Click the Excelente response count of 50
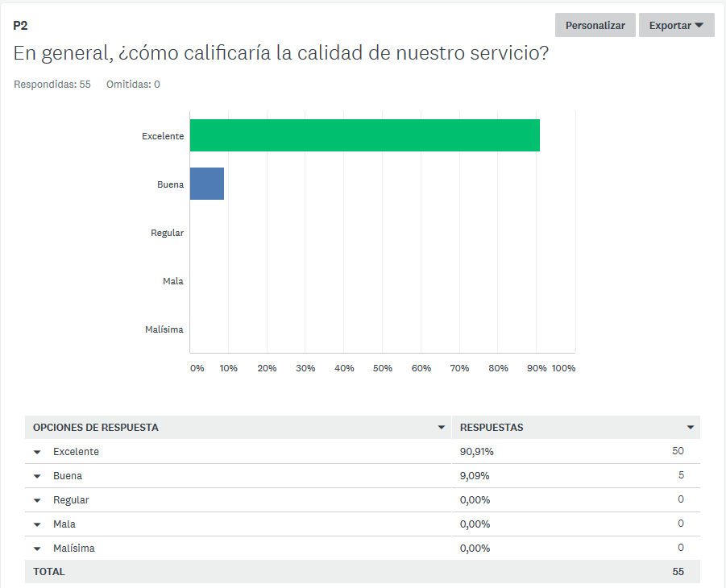The image size is (726, 588). pos(678,451)
